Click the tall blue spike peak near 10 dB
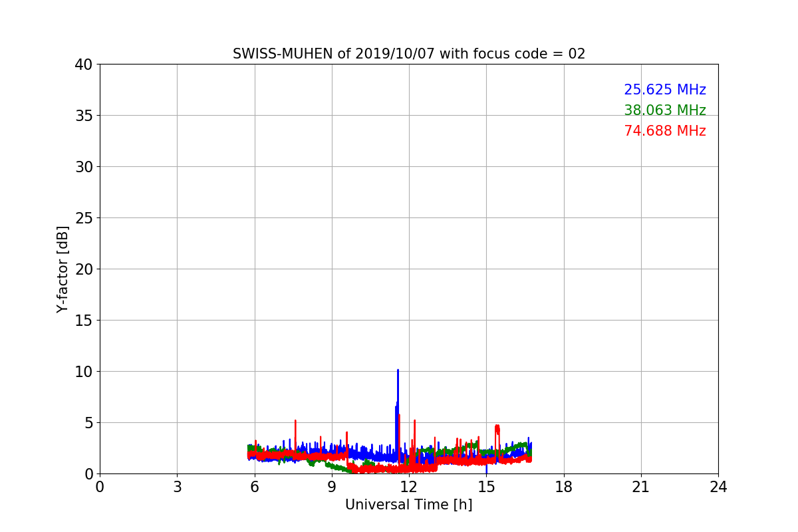Screen dimensions: 798x532 click(x=398, y=371)
